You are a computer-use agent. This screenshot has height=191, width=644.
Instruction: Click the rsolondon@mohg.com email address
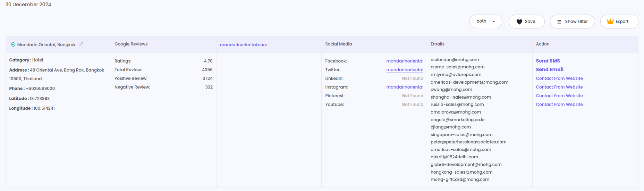455,60
